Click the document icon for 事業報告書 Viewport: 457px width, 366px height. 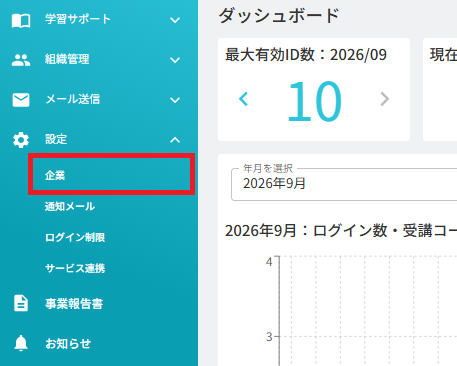click(x=21, y=303)
